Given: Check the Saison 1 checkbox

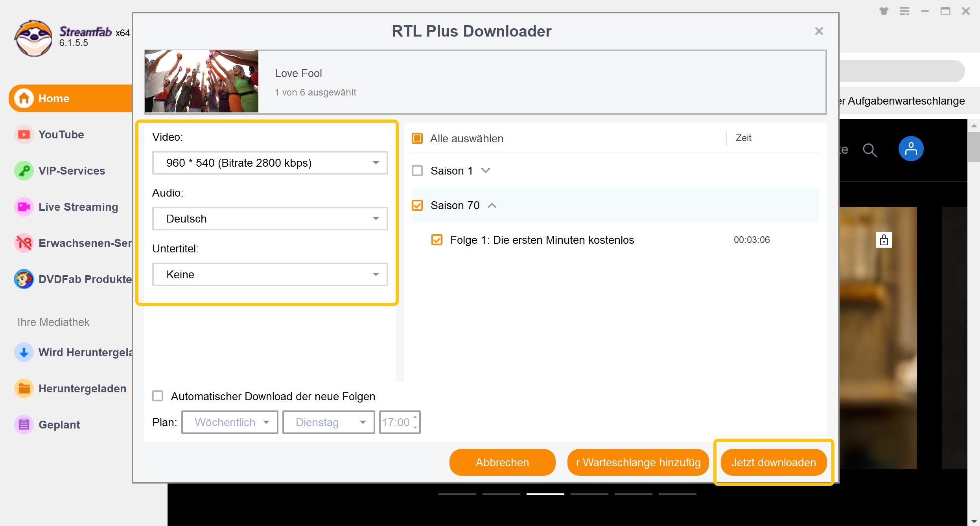Looking at the screenshot, I should tap(417, 171).
